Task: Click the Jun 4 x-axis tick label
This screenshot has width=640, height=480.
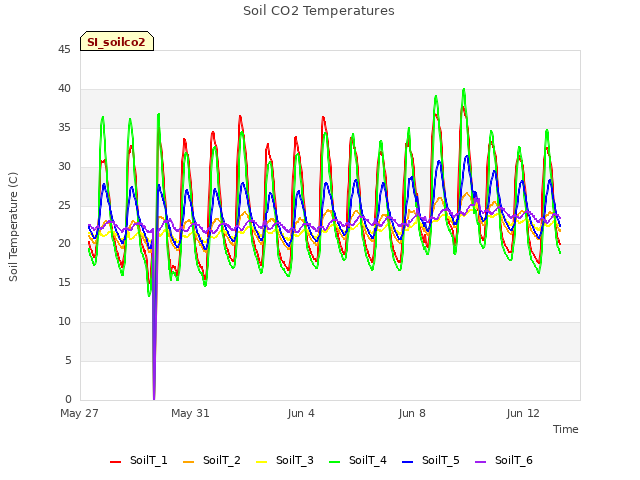Action: pyautogui.click(x=301, y=413)
